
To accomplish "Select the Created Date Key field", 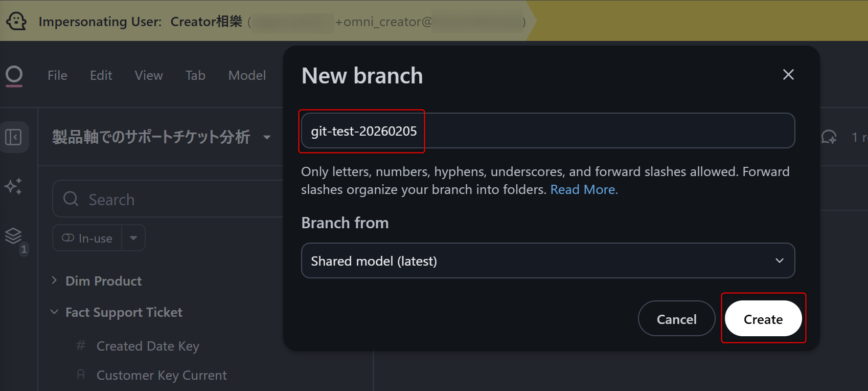I will coord(148,346).
